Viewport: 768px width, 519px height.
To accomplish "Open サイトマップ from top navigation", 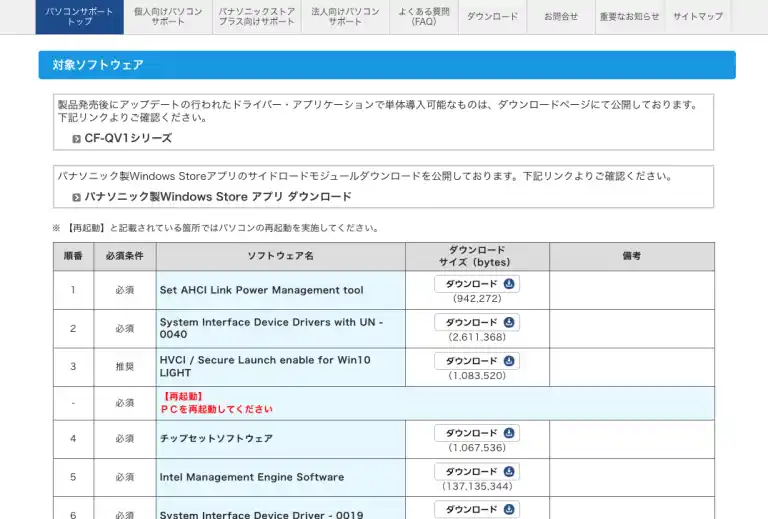I will [x=697, y=16].
